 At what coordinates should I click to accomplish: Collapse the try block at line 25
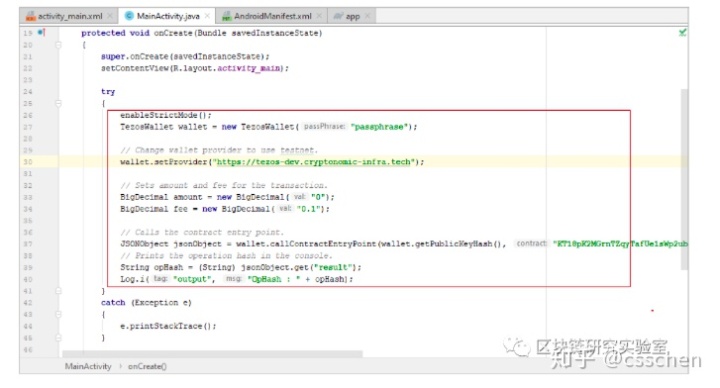coord(58,103)
